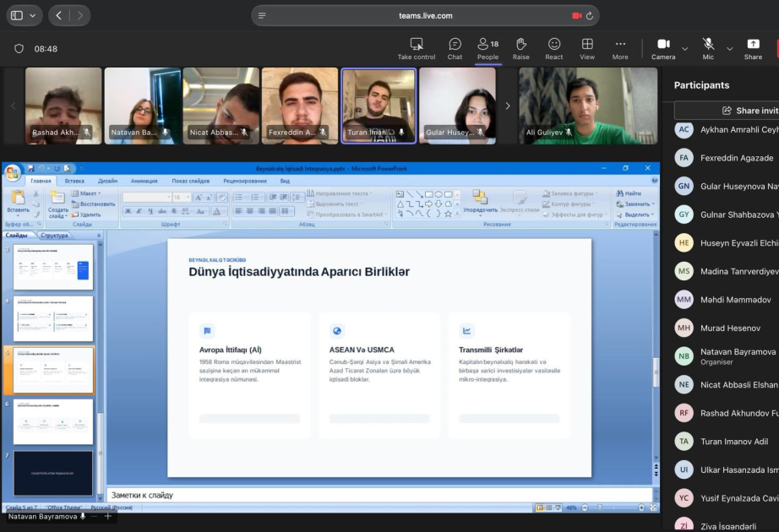Go back using the browser back arrow
The image size is (779, 532).
click(58, 15)
